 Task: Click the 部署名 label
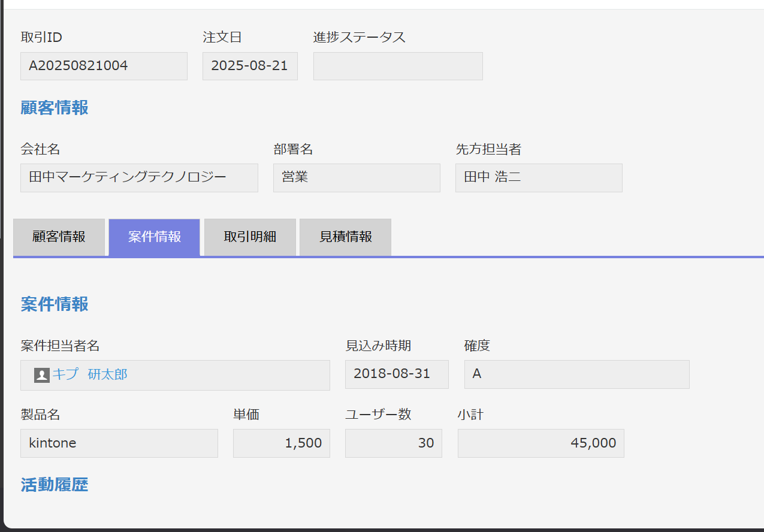(x=293, y=149)
